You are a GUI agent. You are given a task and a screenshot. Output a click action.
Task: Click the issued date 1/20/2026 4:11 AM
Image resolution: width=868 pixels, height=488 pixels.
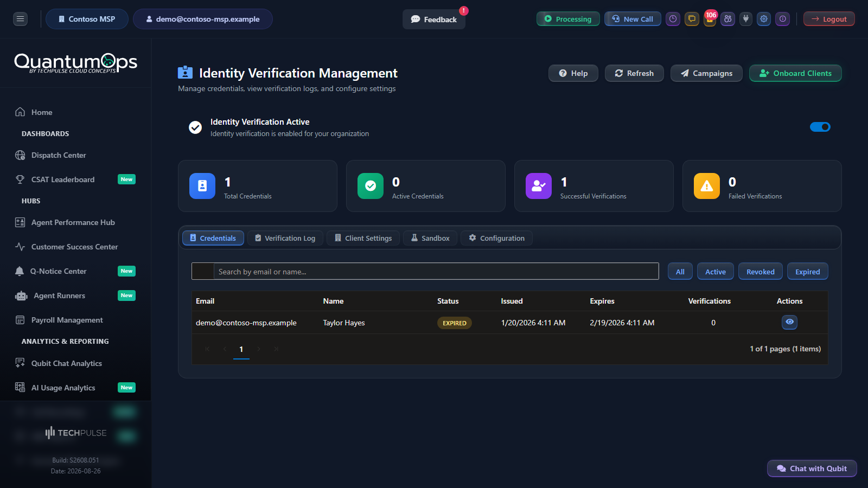(533, 323)
